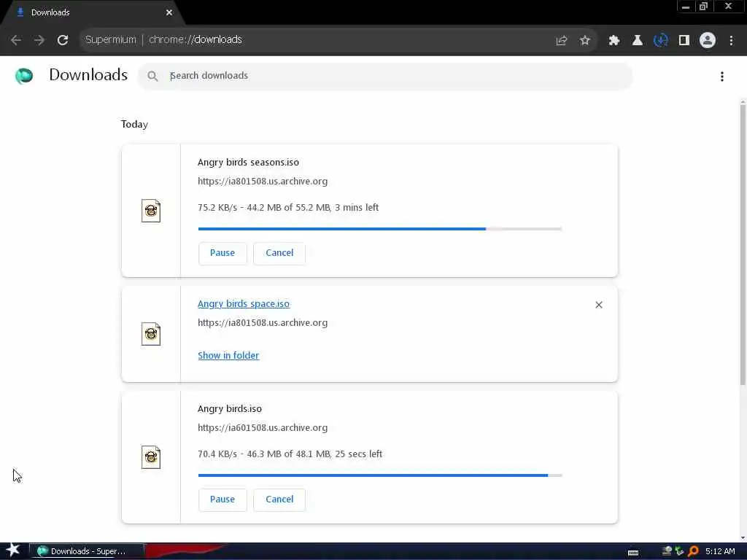The height and width of the screenshot is (560, 747).
Task: Pause the Angry birds.iso download
Action: click(x=222, y=499)
